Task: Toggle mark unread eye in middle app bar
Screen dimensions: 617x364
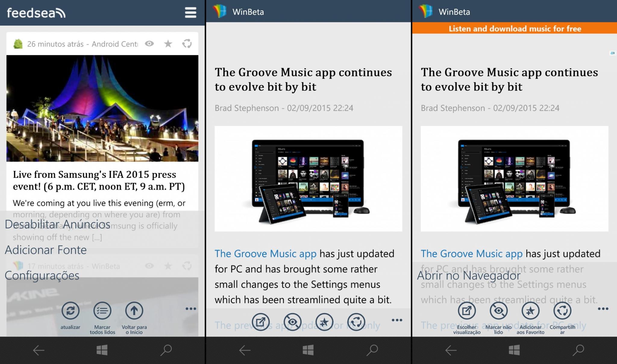Action: (x=293, y=322)
